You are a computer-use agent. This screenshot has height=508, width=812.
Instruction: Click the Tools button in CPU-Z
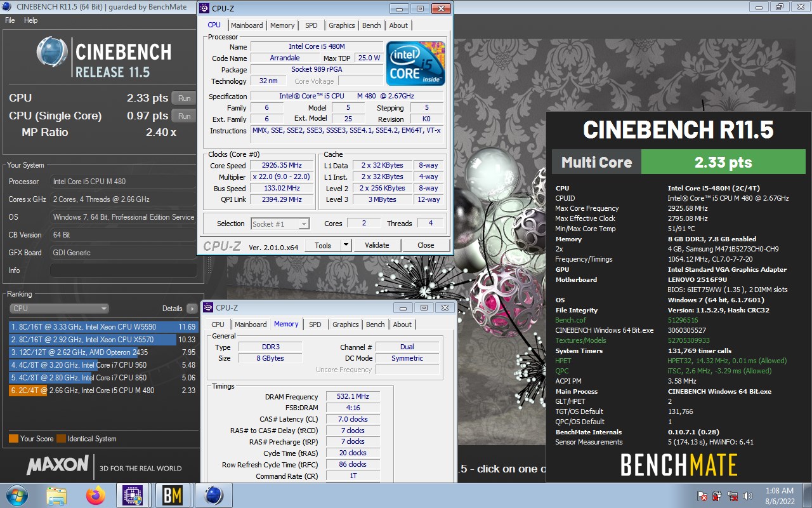[x=323, y=245]
